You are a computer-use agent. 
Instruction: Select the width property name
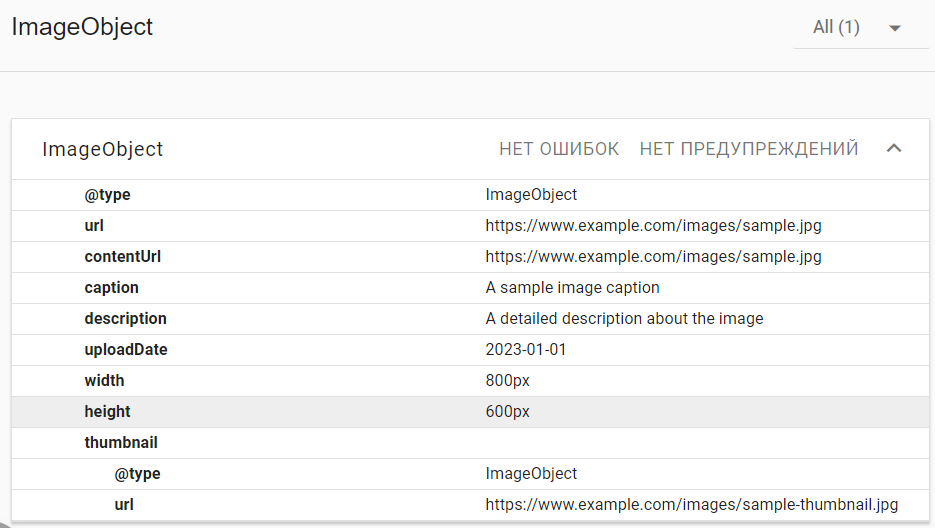pyautogui.click(x=104, y=381)
